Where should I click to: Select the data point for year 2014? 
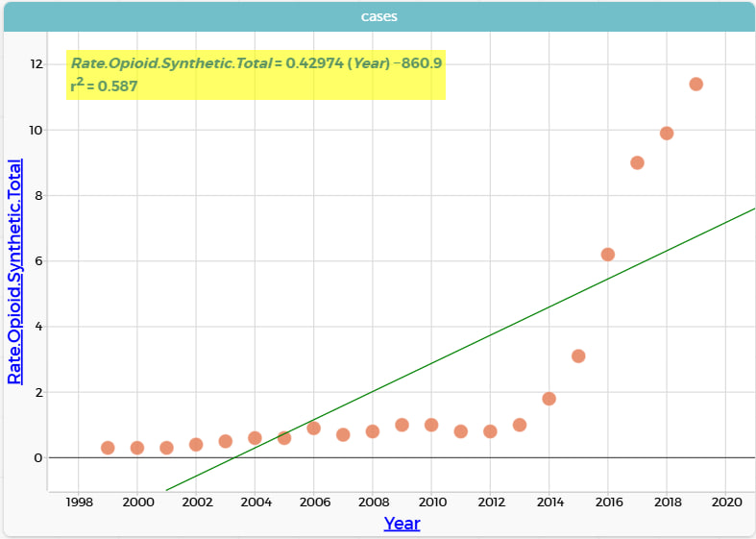[549, 399]
